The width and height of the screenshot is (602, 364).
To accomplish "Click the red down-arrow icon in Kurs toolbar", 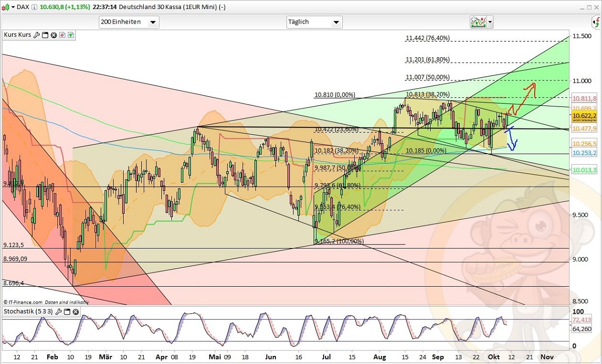I will click(x=62, y=35).
